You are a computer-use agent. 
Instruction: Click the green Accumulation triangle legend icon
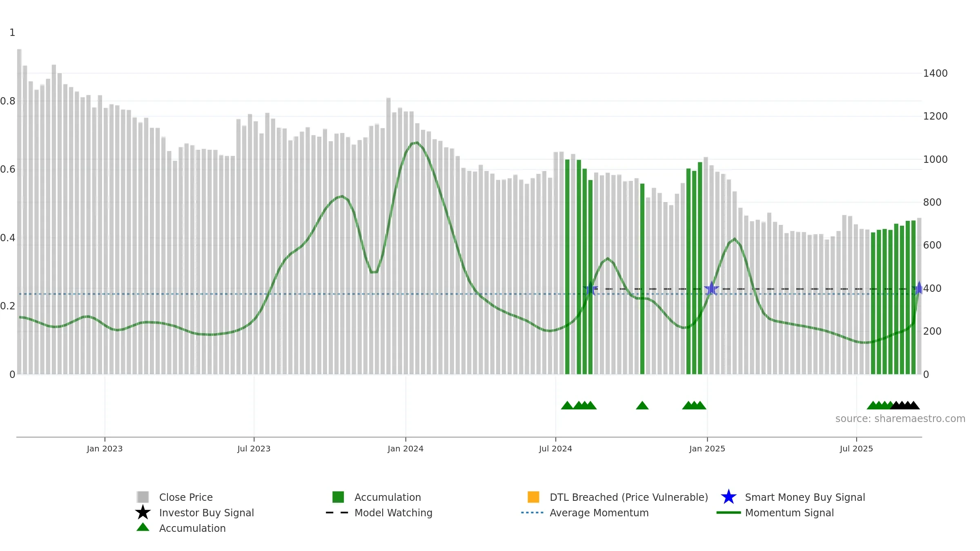pos(143,527)
